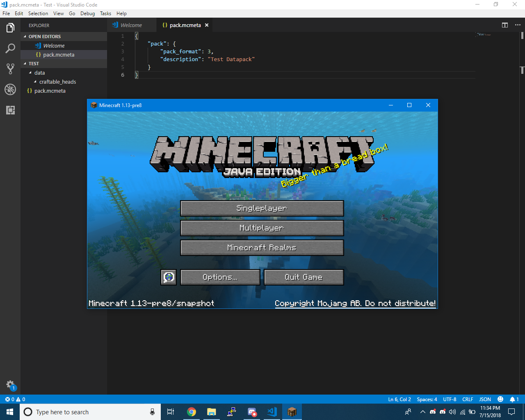Open the Search view in activity bar

coord(10,48)
